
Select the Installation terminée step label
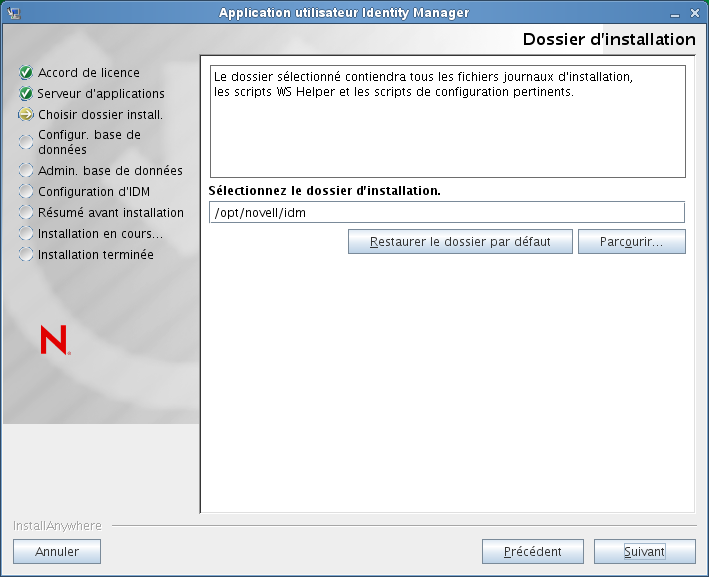click(96, 255)
